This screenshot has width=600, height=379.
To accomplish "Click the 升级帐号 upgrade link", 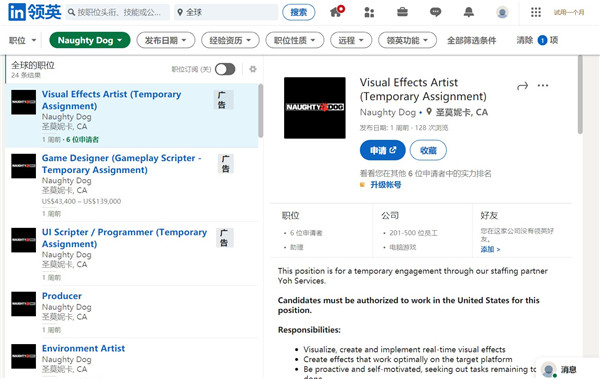I will pos(386,185).
